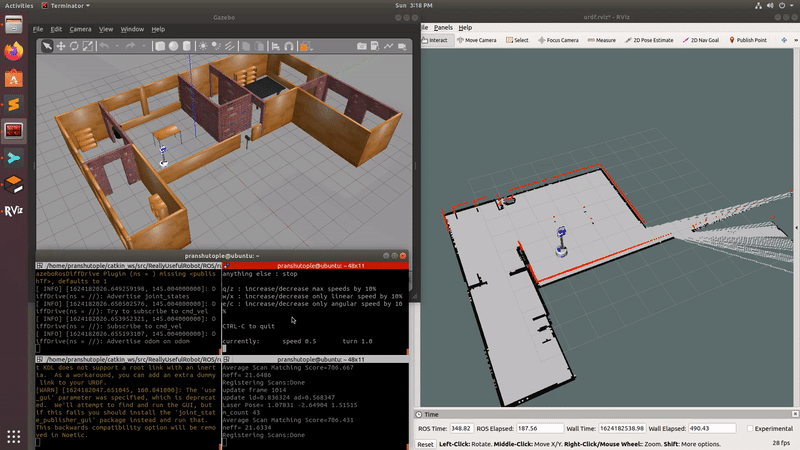The width and height of the screenshot is (800, 450).
Task: Select the Measure tool in RViz
Action: click(602, 40)
